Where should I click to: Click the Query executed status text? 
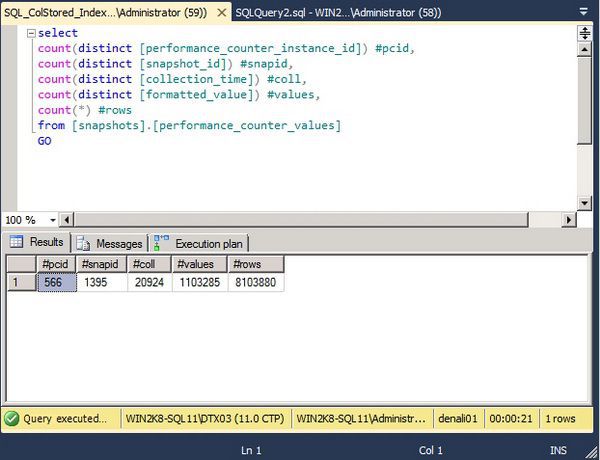pos(65,419)
